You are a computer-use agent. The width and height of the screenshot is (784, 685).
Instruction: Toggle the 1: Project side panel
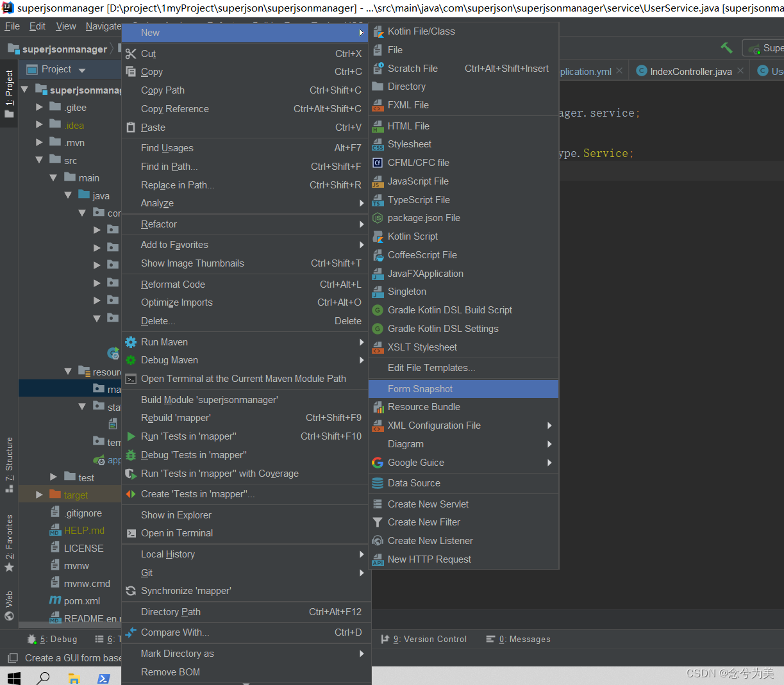9,94
